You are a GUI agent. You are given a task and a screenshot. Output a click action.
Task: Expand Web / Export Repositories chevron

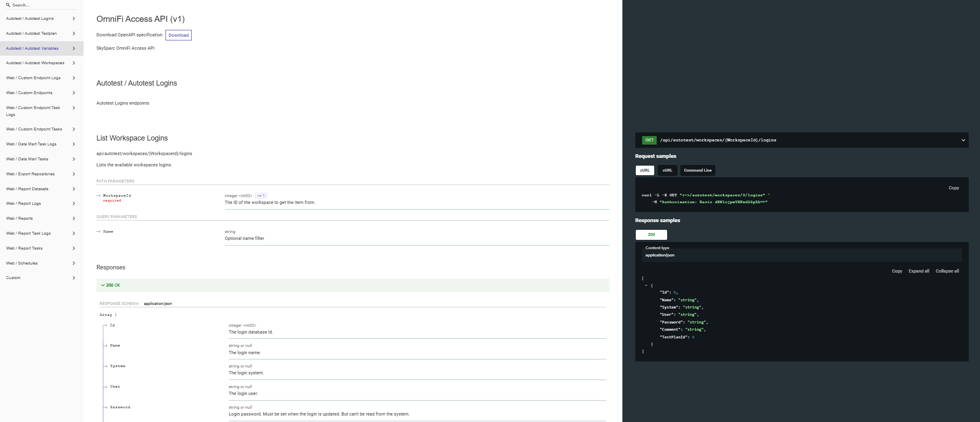[x=74, y=174]
